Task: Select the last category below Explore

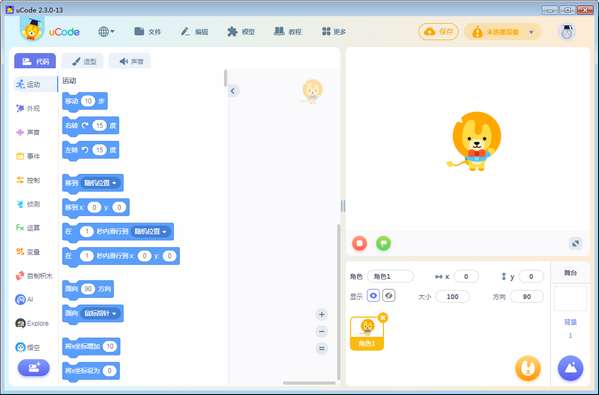Action: tap(28, 348)
